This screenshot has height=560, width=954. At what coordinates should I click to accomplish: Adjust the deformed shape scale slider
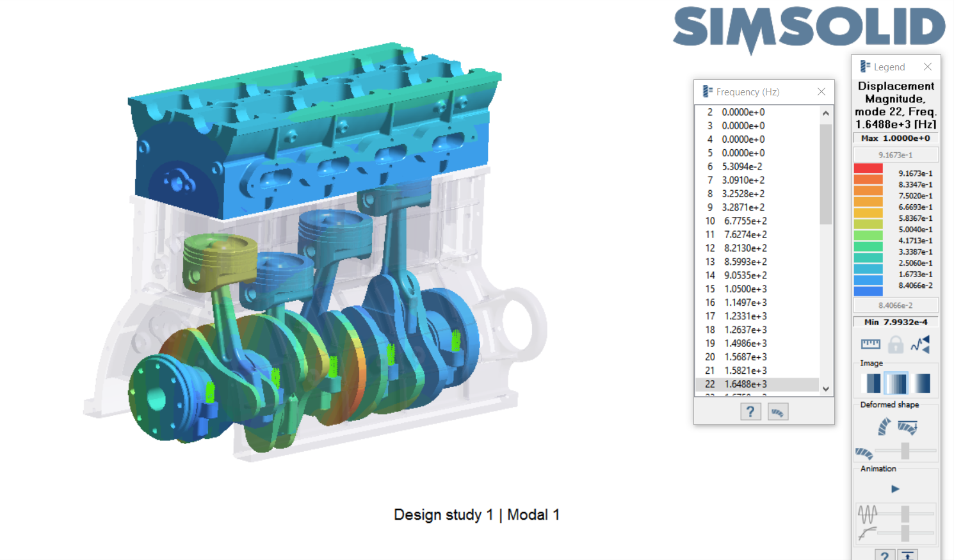point(905,451)
